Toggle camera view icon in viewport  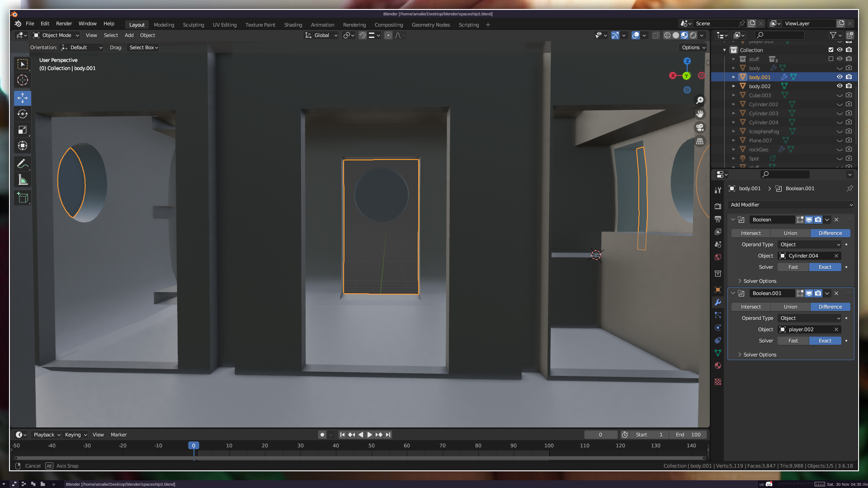(x=700, y=128)
